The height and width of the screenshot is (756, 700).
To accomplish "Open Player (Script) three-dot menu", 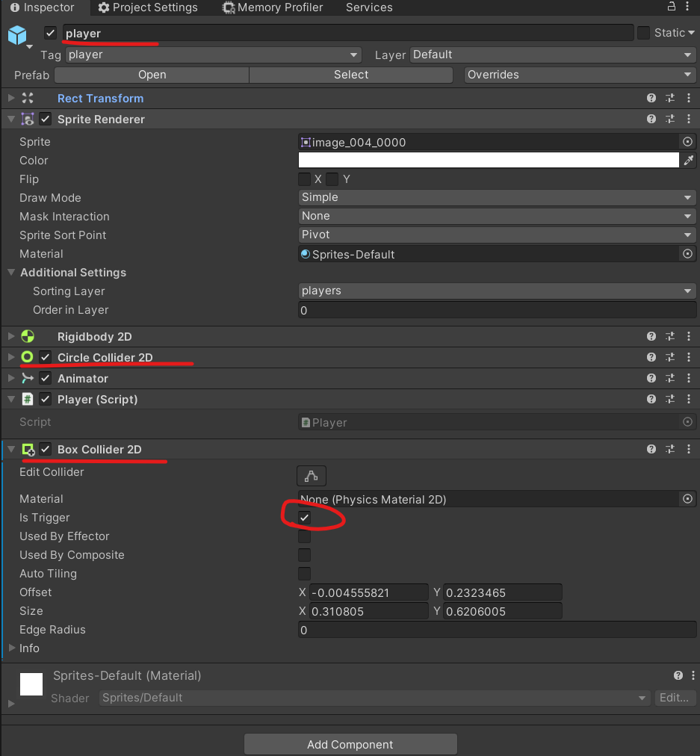I will [x=689, y=399].
